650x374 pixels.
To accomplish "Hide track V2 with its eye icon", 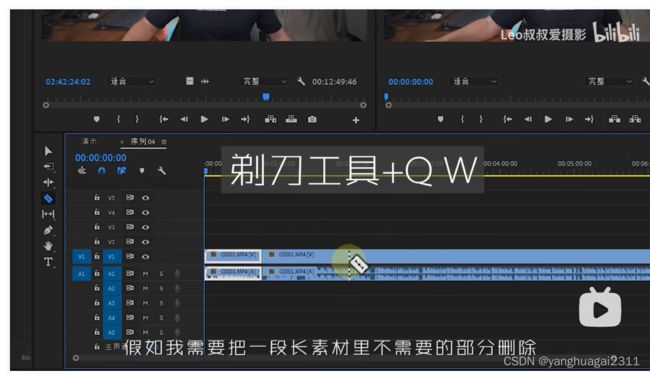I will [146, 242].
